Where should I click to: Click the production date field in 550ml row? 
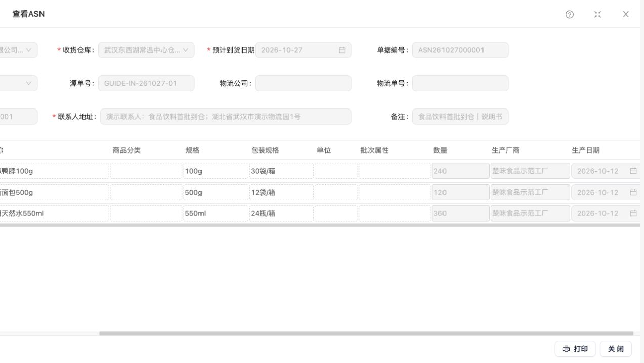pos(606,214)
